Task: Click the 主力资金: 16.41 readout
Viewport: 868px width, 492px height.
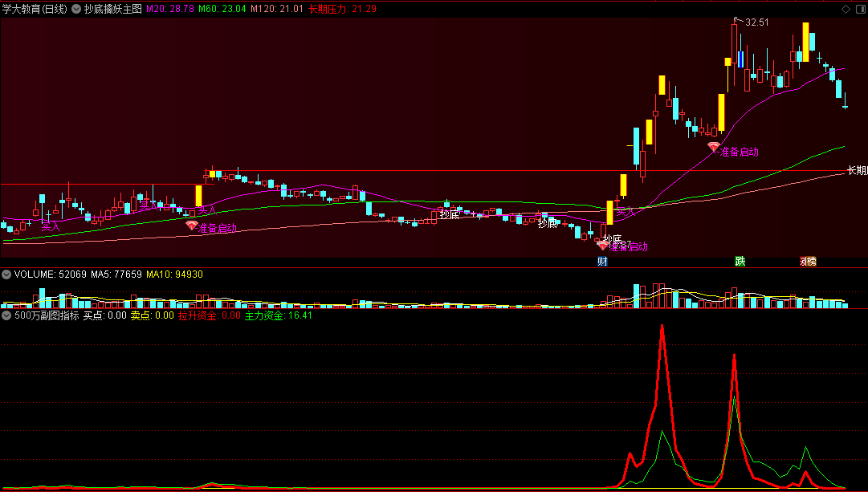Action: click(x=279, y=315)
